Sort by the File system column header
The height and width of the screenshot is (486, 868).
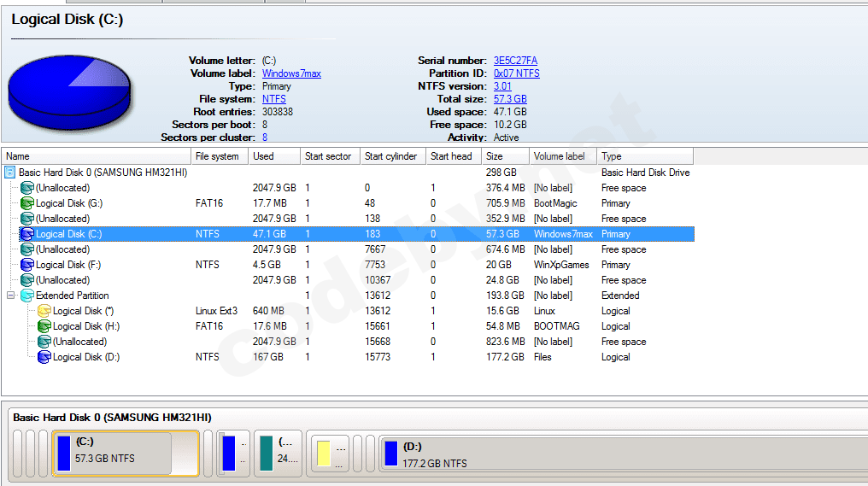click(x=218, y=156)
